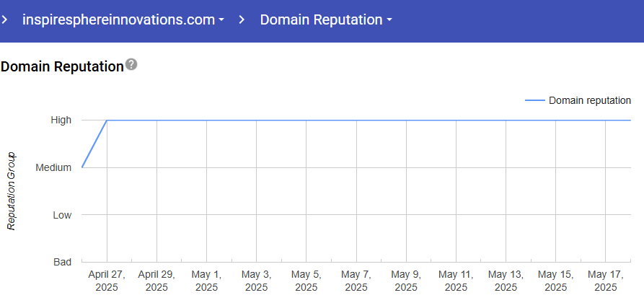Click the Bad label on the y-axis

tap(62, 262)
